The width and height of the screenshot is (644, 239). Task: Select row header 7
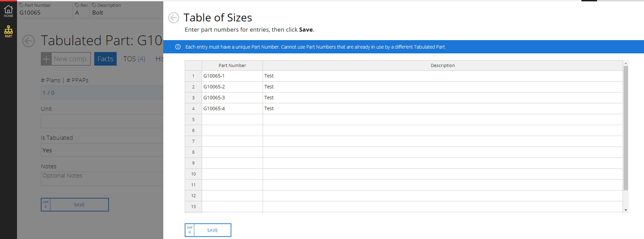[193, 141]
